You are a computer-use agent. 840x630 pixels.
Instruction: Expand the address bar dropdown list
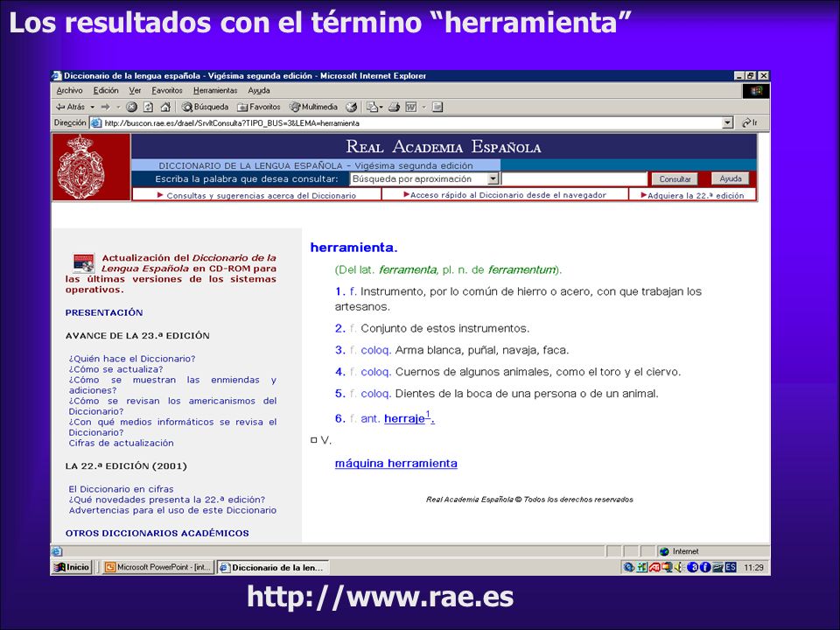click(x=727, y=122)
